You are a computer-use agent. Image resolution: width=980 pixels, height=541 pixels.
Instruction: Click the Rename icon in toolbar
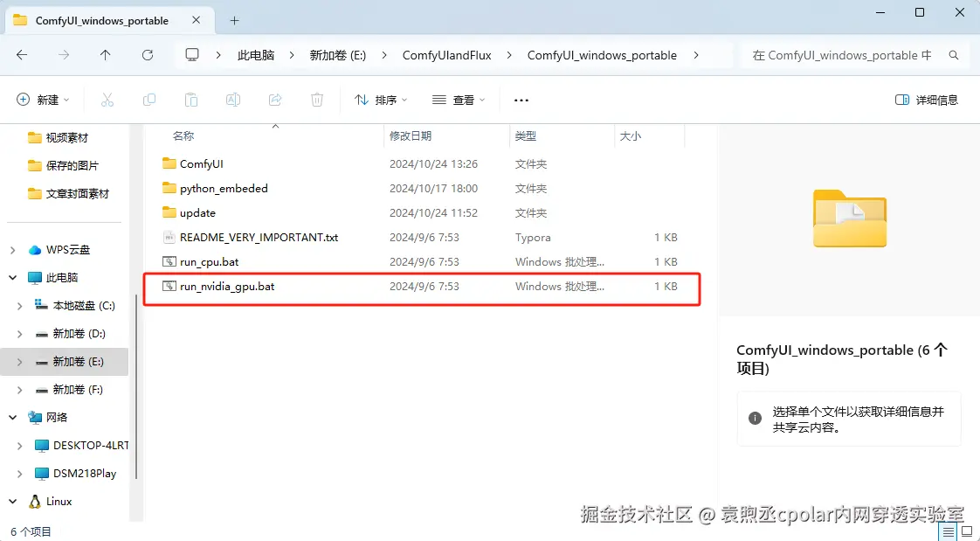click(x=233, y=100)
